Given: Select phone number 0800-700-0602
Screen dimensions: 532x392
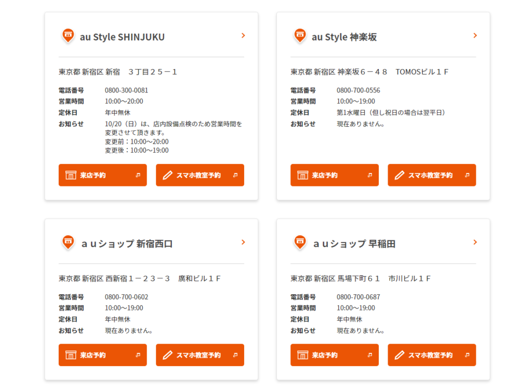Looking at the screenshot, I should 126,297.
